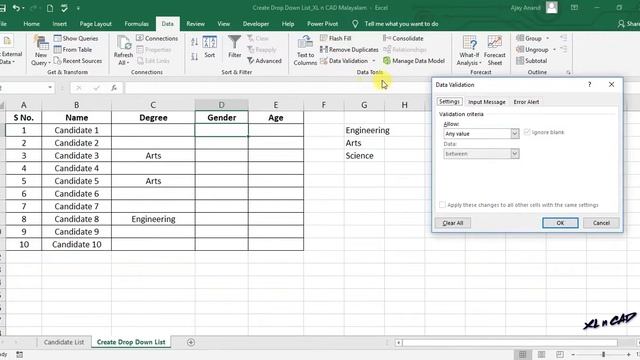Click the Ajay Anand account picture
640x360 pixels.
pyautogui.click(x=551, y=8)
